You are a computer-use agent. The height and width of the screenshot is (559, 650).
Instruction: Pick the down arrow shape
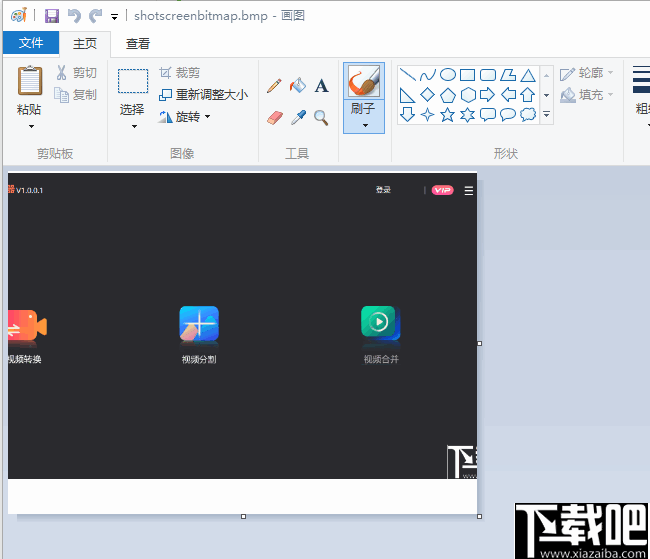[407, 114]
